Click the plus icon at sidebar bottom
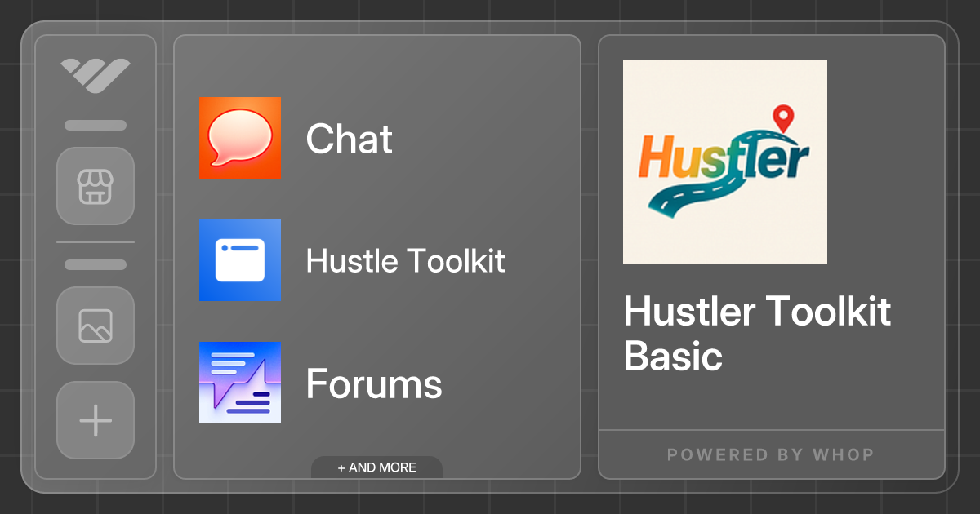Viewport: 980px width, 514px height. tap(95, 420)
